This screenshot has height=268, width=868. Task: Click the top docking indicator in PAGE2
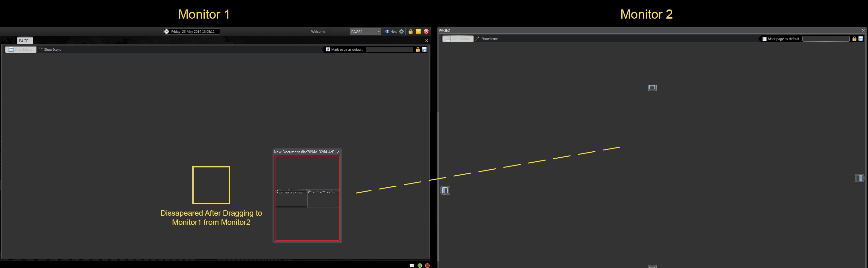click(x=652, y=88)
